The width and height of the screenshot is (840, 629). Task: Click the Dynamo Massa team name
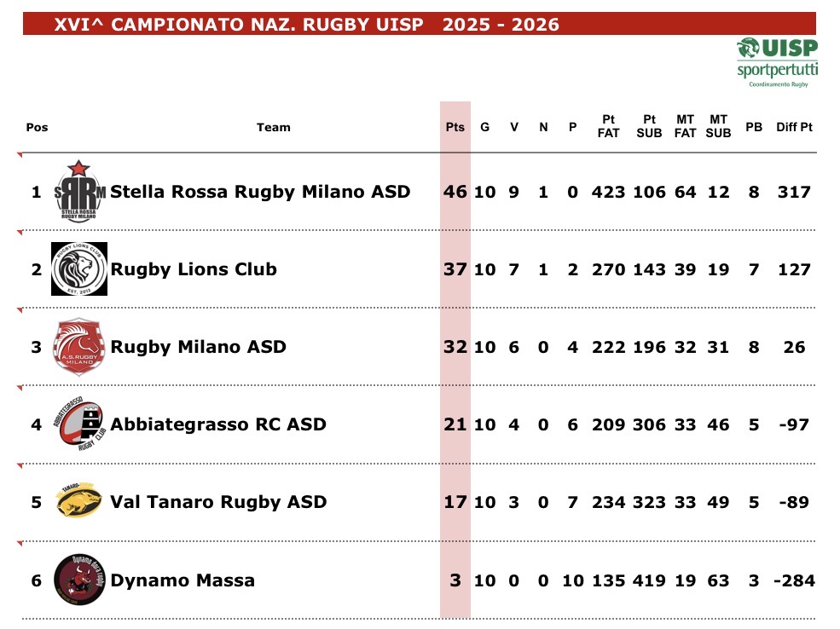tap(182, 580)
